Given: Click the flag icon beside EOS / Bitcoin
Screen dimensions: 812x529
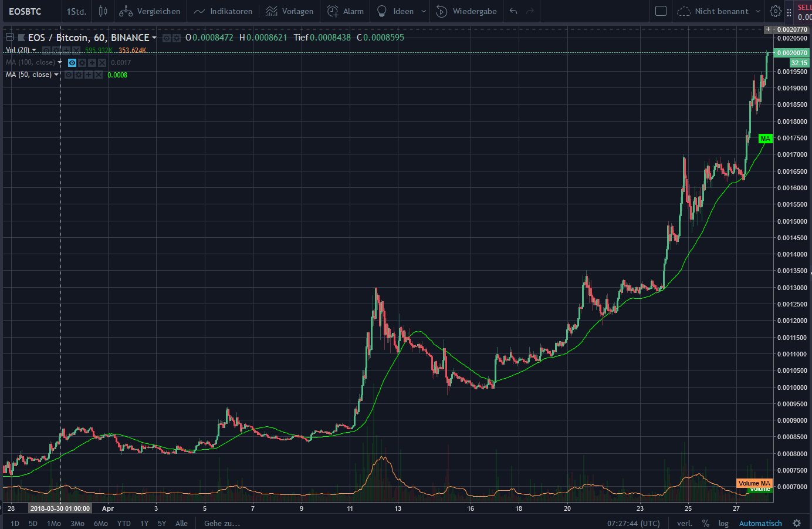Looking at the screenshot, I should tap(22, 38).
